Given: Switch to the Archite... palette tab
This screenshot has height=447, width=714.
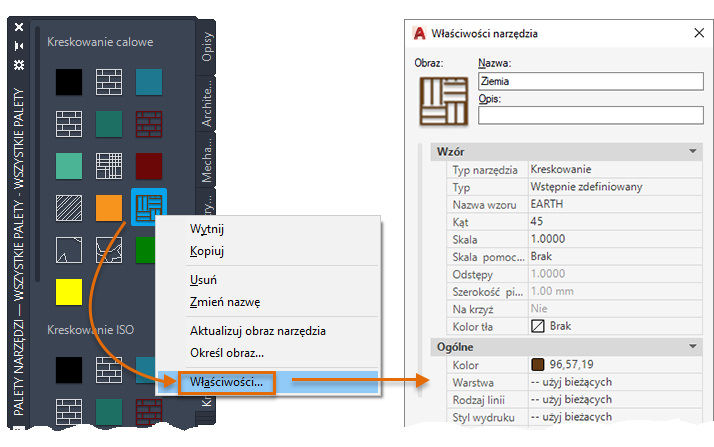Looking at the screenshot, I should pos(207,104).
